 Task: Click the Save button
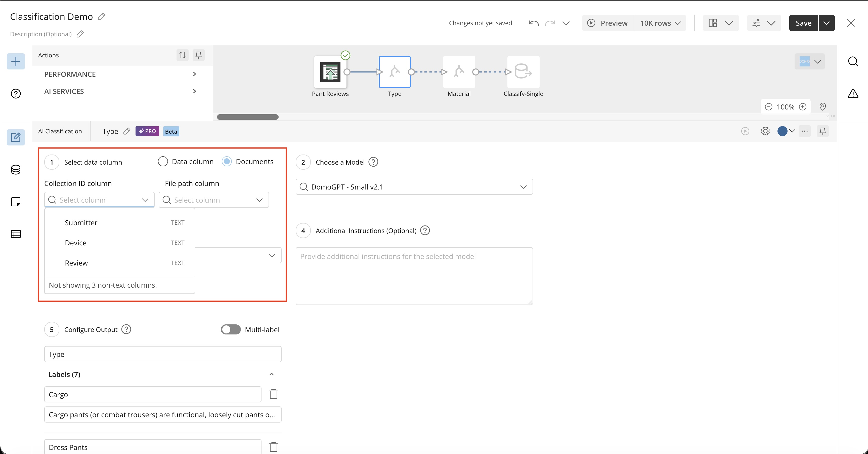803,23
